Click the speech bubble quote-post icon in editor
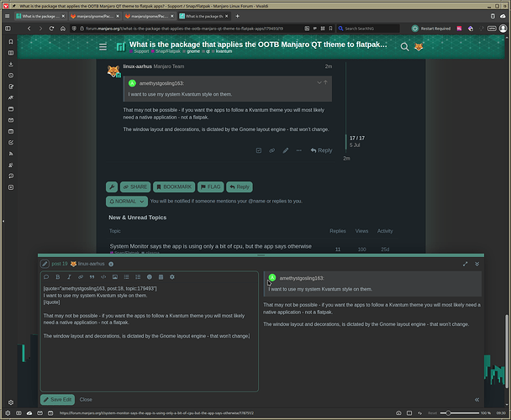This screenshot has height=420, width=511. click(46, 277)
